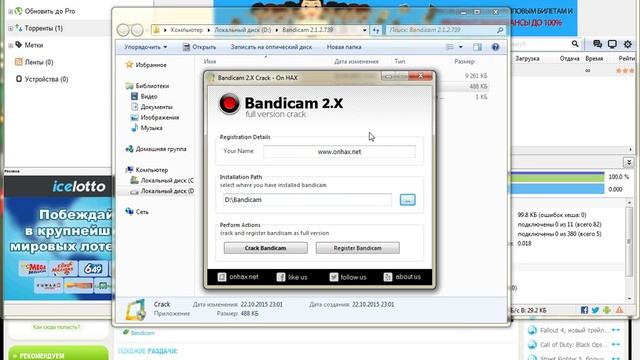The height and width of the screenshot is (360, 640).
Task: Click the icelotto advertisement banner
Action: point(58,239)
